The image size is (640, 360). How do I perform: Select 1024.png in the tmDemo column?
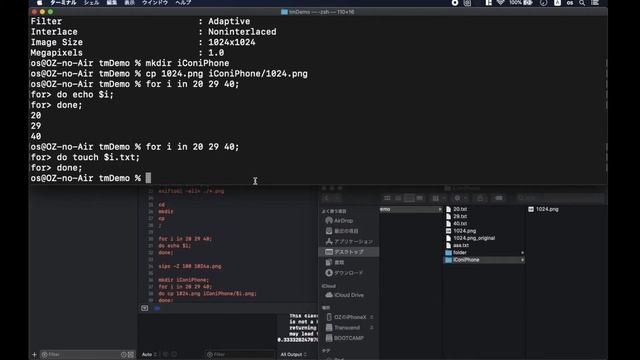[461, 231]
